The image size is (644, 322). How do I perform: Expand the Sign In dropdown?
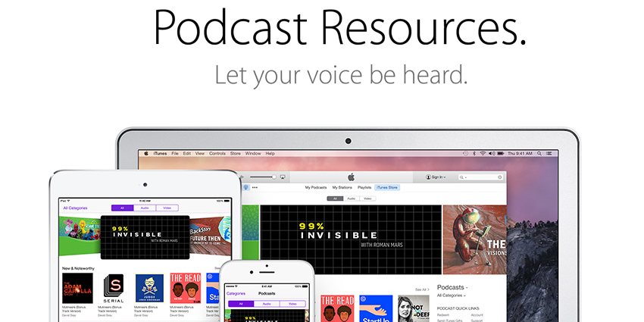point(436,177)
